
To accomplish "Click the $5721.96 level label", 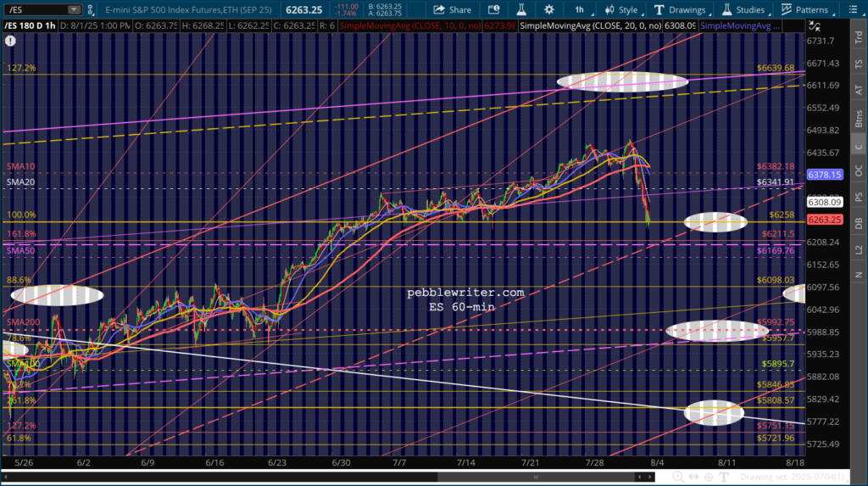I will tap(776, 438).
